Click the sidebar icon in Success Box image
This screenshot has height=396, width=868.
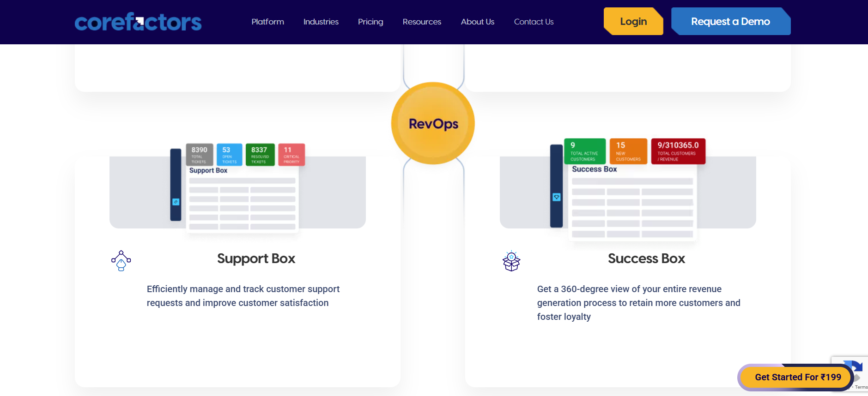[557, 197]
